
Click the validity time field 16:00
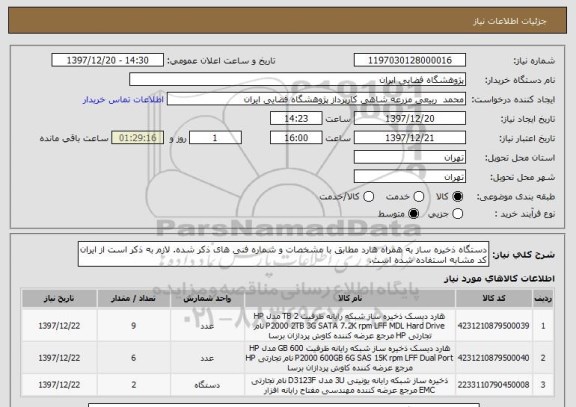point(296,138)
